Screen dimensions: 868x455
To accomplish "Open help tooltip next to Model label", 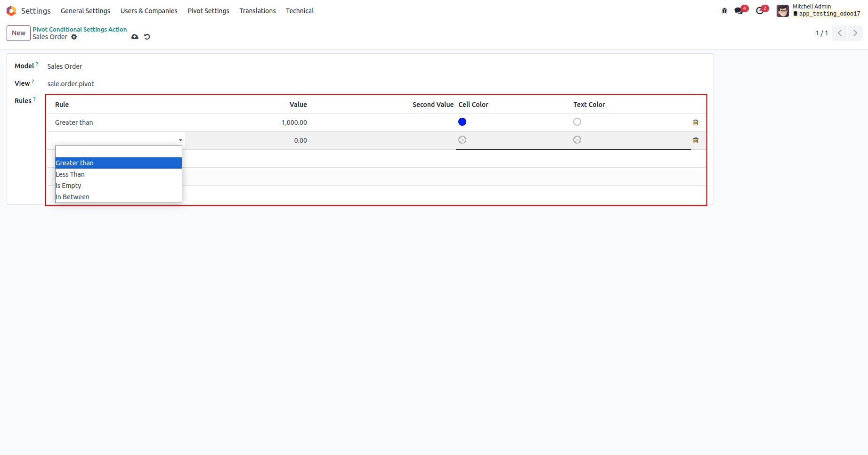I will pyautogui.click(x=37, y=64).
